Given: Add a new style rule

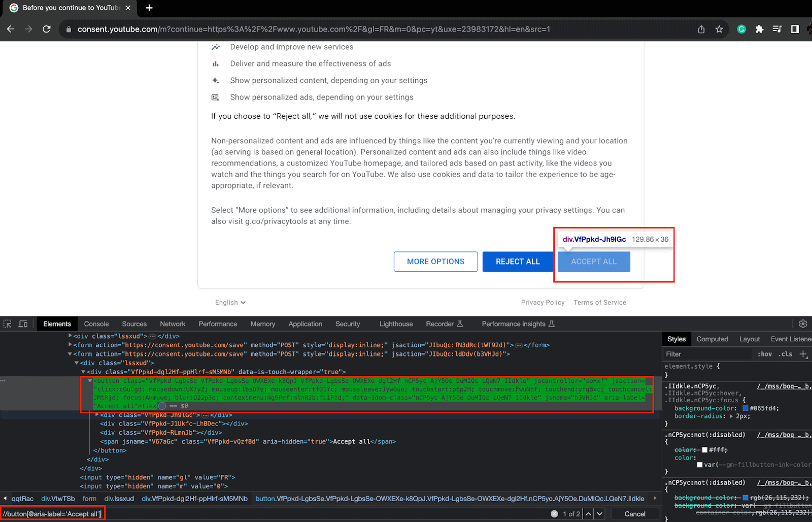Looking at the screenshot, I should click(x=803, y=354).
